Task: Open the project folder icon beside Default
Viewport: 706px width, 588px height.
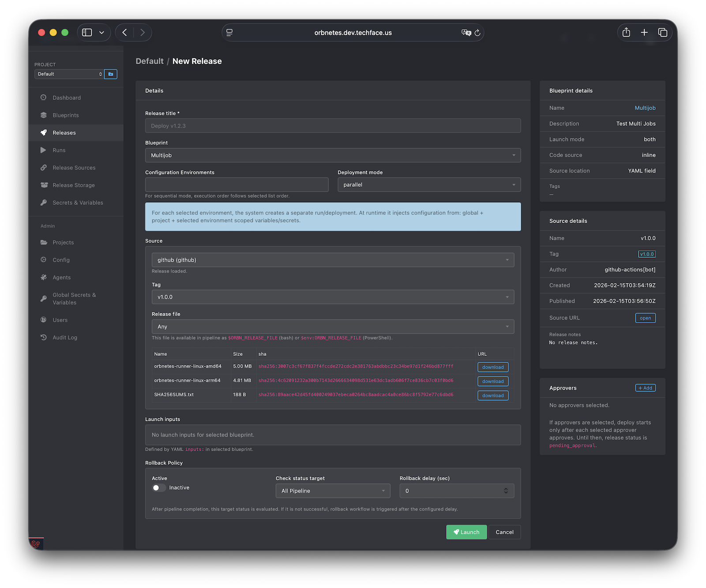Action: 110,74
